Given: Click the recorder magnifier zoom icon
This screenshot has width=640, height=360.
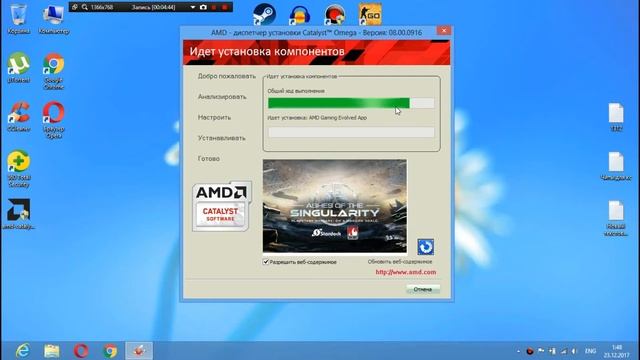Looking at the screenshot, I should coord(84,7).
